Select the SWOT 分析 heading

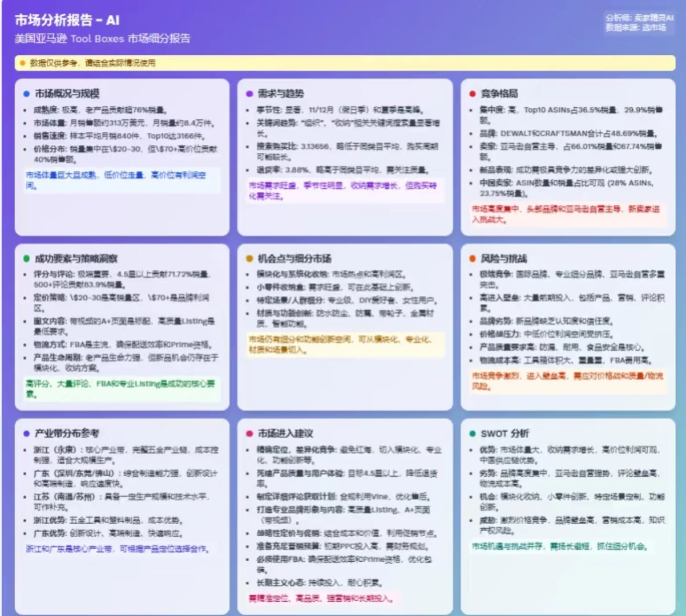pyautogui.click(x=505, y=433)
